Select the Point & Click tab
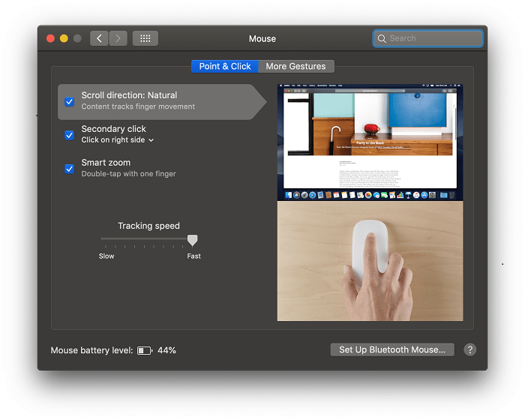The image size is (525, 420). coord(225,66)
